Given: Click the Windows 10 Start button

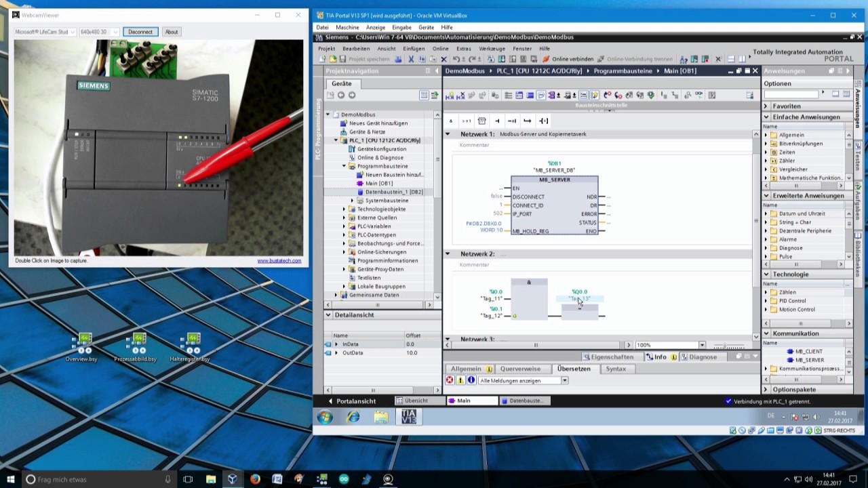Looking at the screenshot, I should pos(11,479).
